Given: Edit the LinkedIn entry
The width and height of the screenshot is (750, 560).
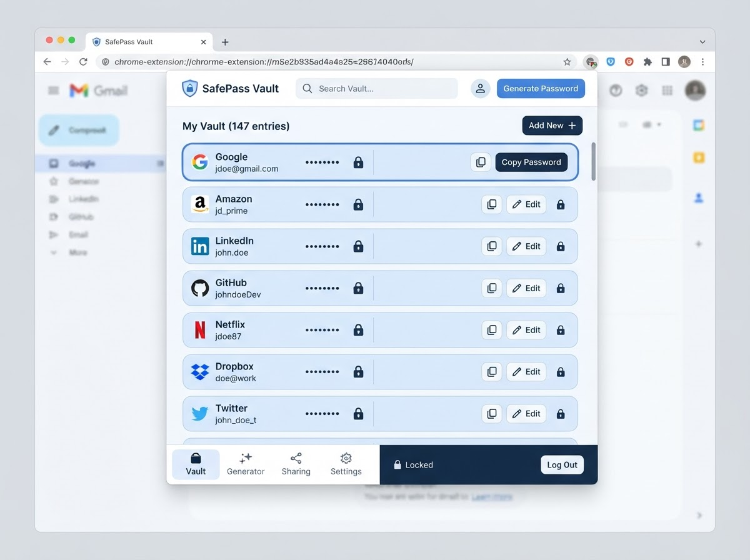Looking at the screenshot, I should coord(526,246).
